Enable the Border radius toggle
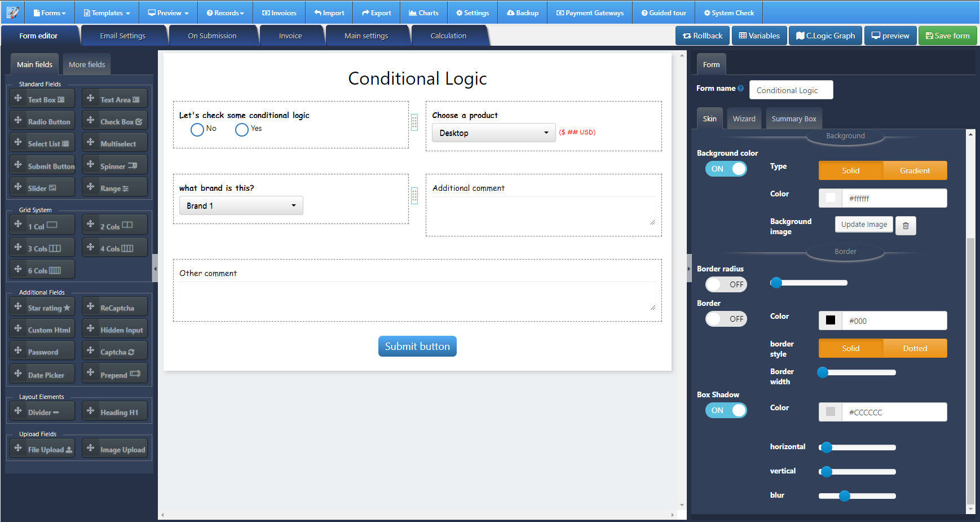Viewport: 980px width, 522px height. pos(726,284)
